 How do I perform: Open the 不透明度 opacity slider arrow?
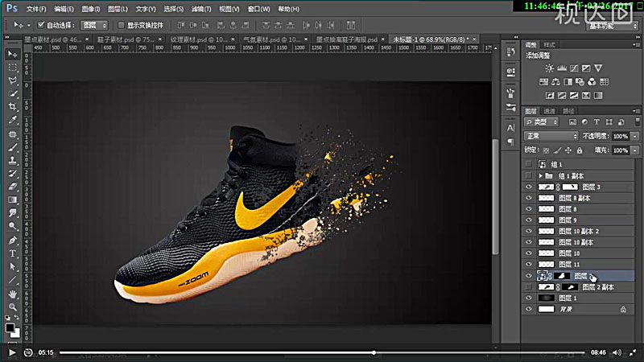coord(635,136)
